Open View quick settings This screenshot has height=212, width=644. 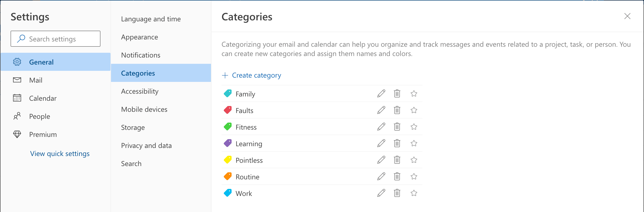tap(60, 153)
